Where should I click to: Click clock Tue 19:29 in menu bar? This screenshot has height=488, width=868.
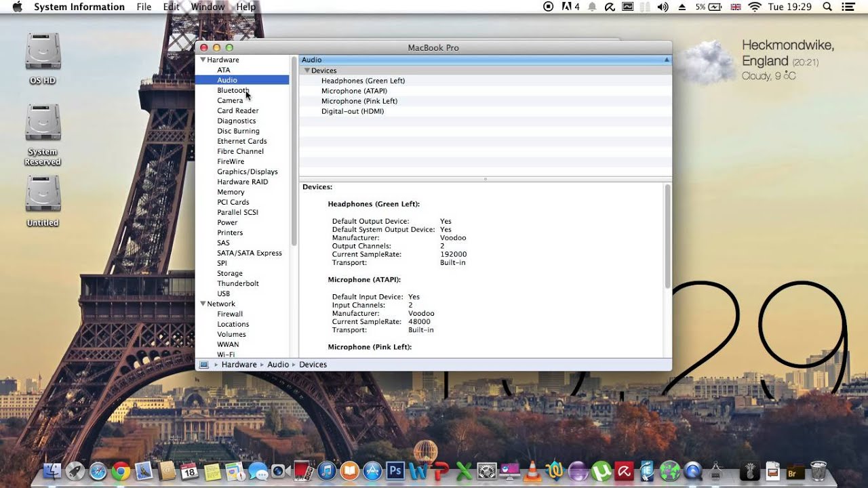coord(789,7)
